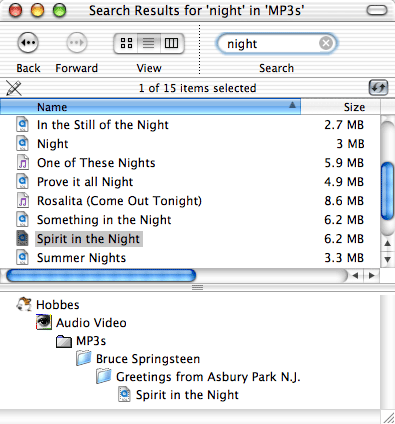Click the file icon for Night
Screen dimensions: 395x424
click(22, 144)
